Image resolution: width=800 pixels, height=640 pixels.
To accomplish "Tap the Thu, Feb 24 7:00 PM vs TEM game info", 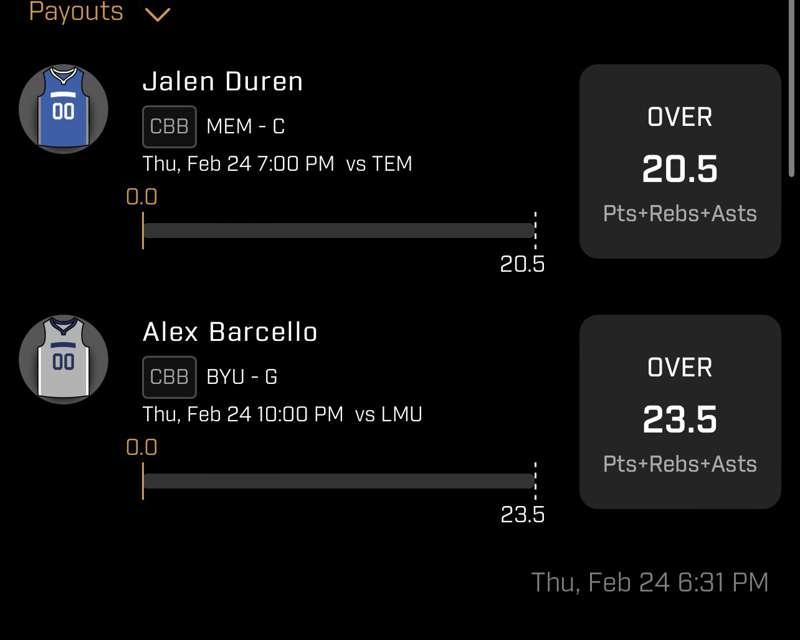I will (277, 164).
